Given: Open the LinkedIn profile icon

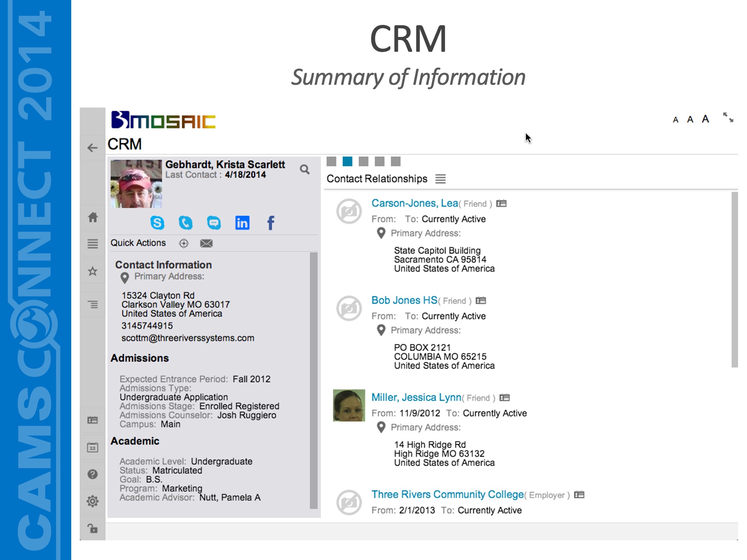Looking at the screenshot, I should tap(242, 223).
